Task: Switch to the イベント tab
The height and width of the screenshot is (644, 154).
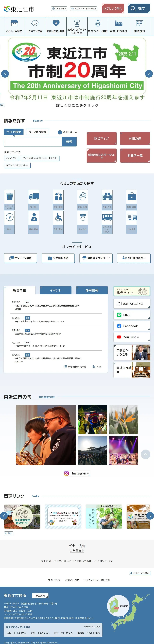Action: (56, 290)
